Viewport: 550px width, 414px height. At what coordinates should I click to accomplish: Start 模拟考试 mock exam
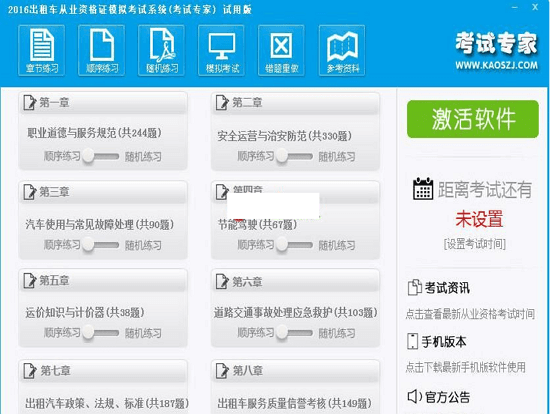[221, 51]
